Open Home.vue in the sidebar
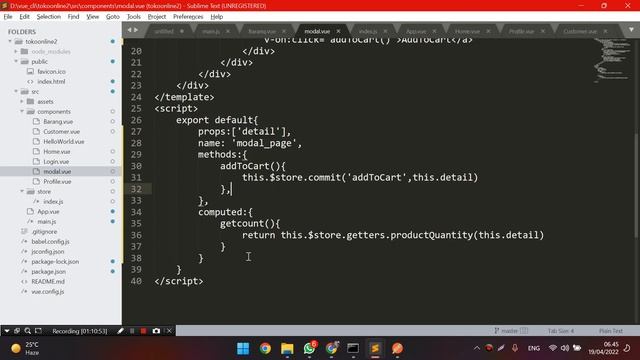This screenshot has width=640, height=360. (x=57, y=151)
